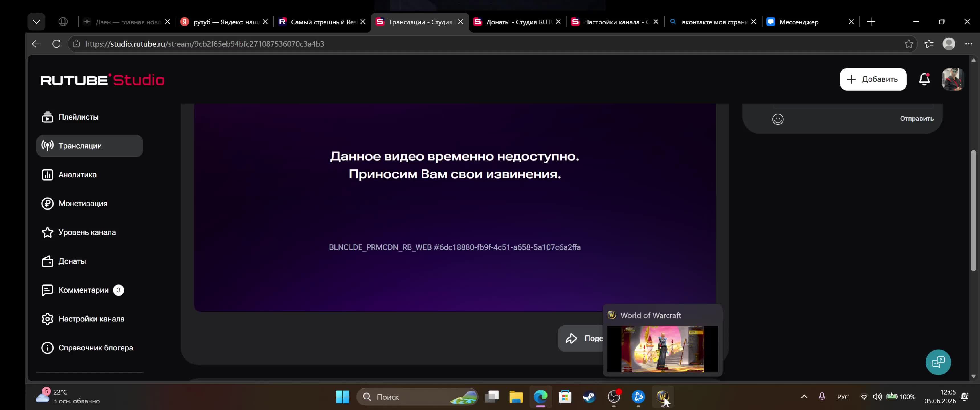Open the emoji picker in chat
This screenshot has width=980, height=410.
[778, 119]
